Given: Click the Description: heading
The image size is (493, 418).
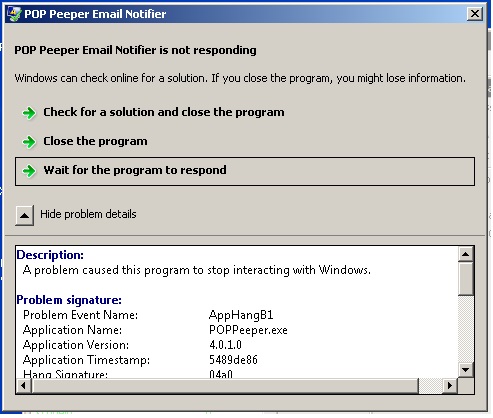Looking at the screenshot, I should click(50, 255).
